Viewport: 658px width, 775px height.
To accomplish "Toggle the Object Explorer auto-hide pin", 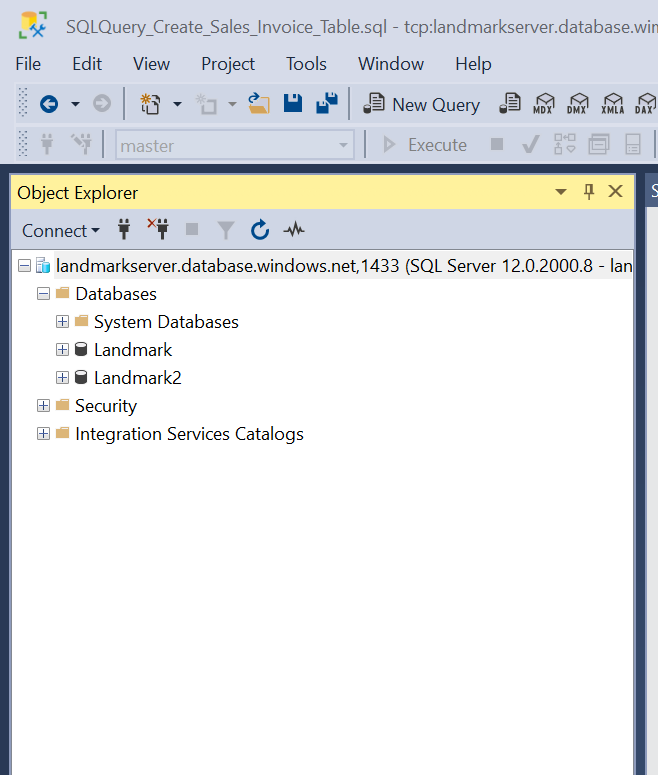I will (x=589, y=192).
